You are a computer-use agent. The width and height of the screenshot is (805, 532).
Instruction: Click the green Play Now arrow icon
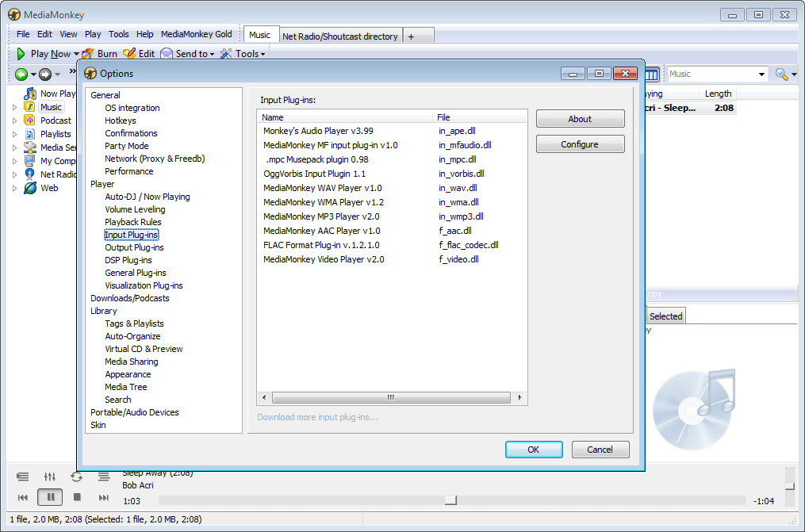tap(21, 54)
